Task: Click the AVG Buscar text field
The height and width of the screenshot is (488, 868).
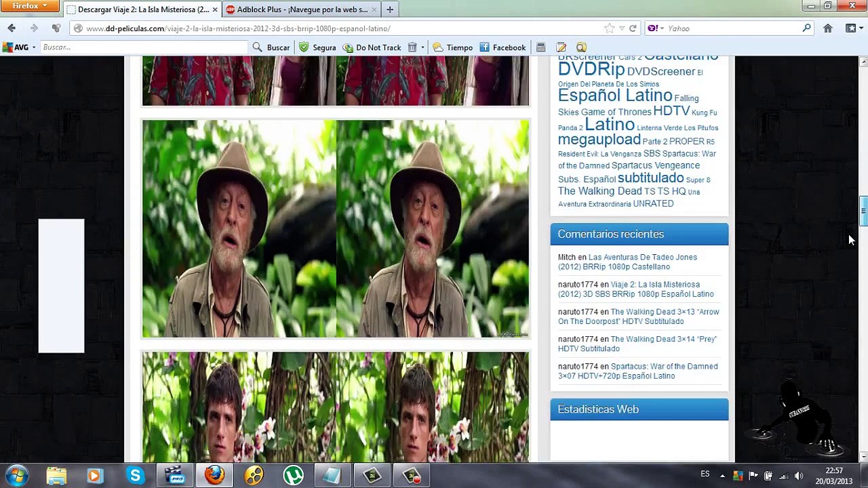Action: coord(144,47)
